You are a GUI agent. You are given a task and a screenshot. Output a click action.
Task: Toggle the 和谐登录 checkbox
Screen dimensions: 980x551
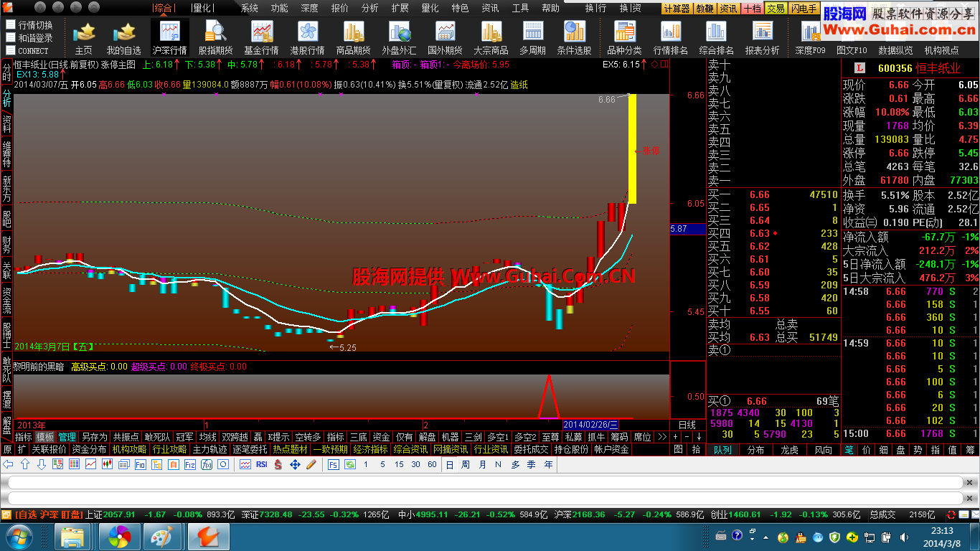point(10,37)
